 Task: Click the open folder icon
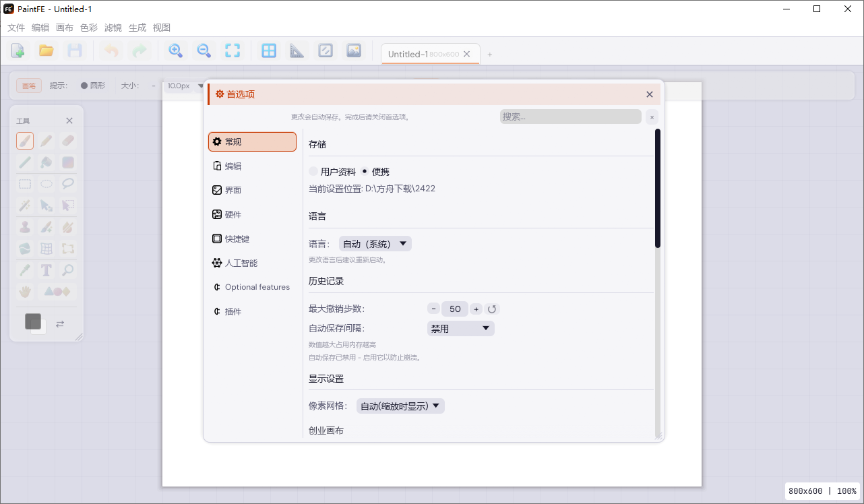point(47,51)
